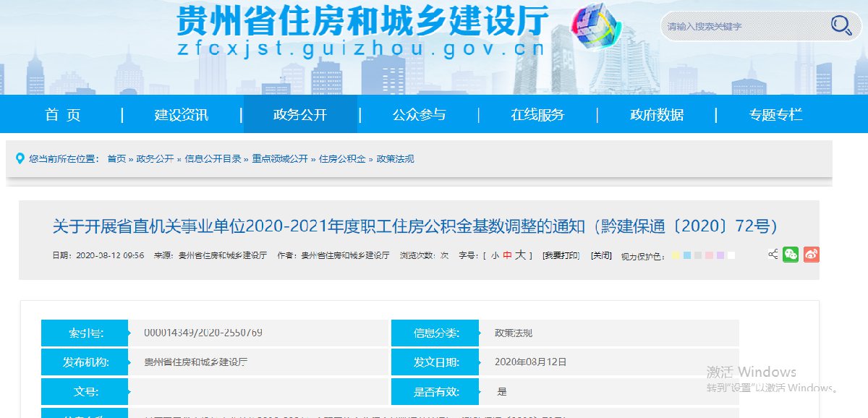This screenshot has width=868, height=418.
Task: Share the article via WeChat icon
Action: pyautogui.click(x=791, y=255)
